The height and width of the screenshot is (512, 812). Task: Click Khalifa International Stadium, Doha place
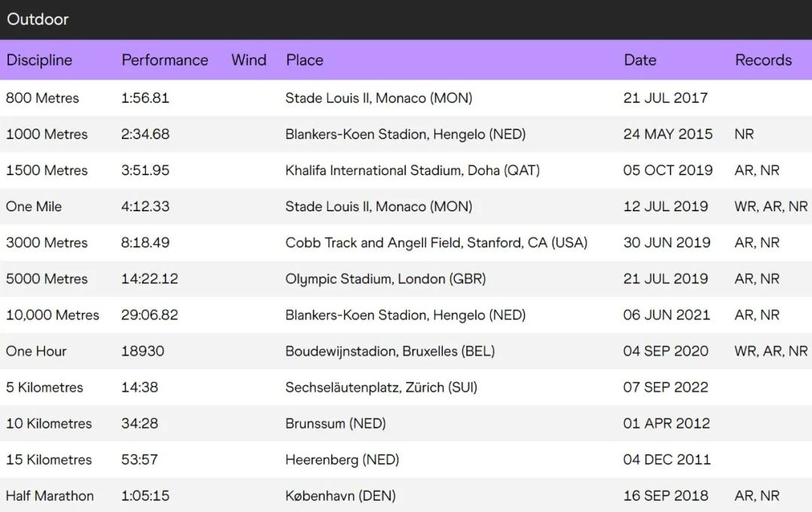coord(412,170)
